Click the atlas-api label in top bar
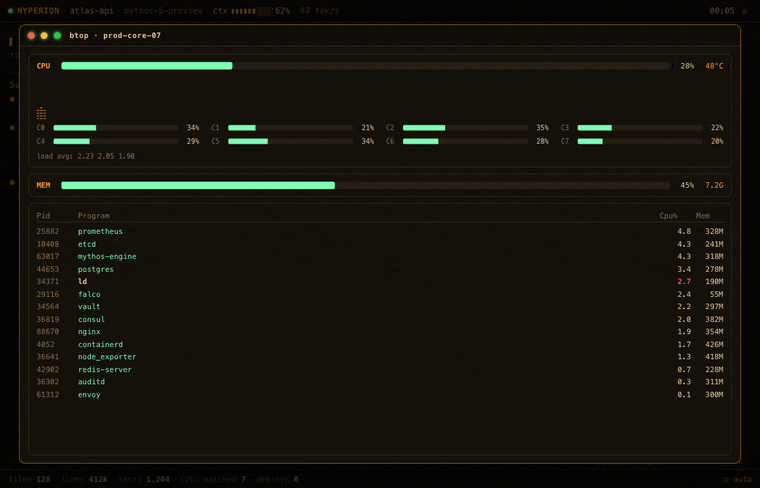The height and width of the screenshot is (488, 760). [x=92, y=11]
